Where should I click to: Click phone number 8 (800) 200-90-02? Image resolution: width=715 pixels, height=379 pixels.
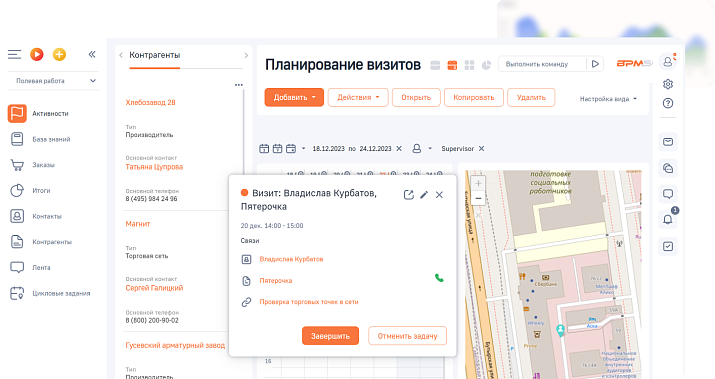point(152,321)
